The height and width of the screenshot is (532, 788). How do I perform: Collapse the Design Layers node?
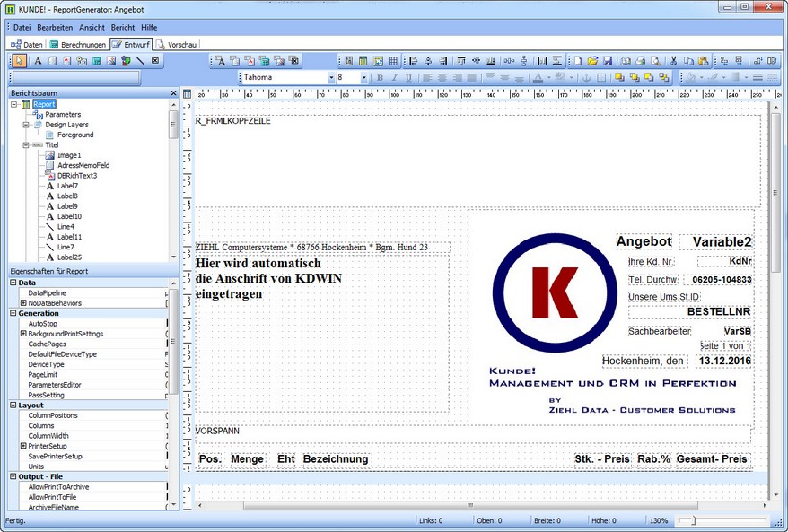click(x=26, y=125)
